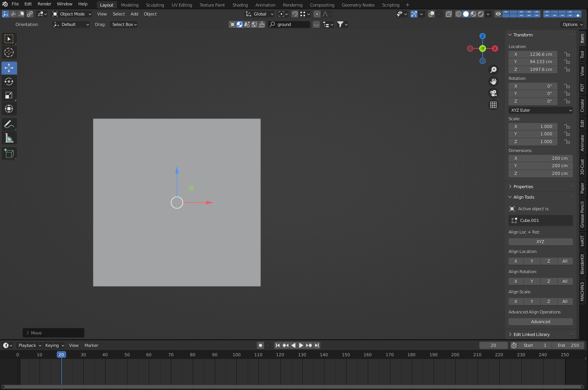Click the Blender logo menu icon

[x=5, y=4]
